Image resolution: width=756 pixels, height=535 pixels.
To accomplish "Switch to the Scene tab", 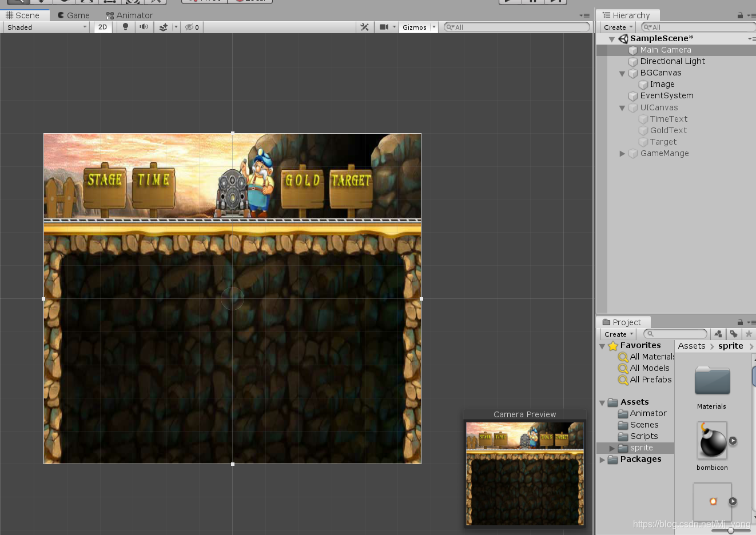I will pyautogui.click(x=23, y=15).
